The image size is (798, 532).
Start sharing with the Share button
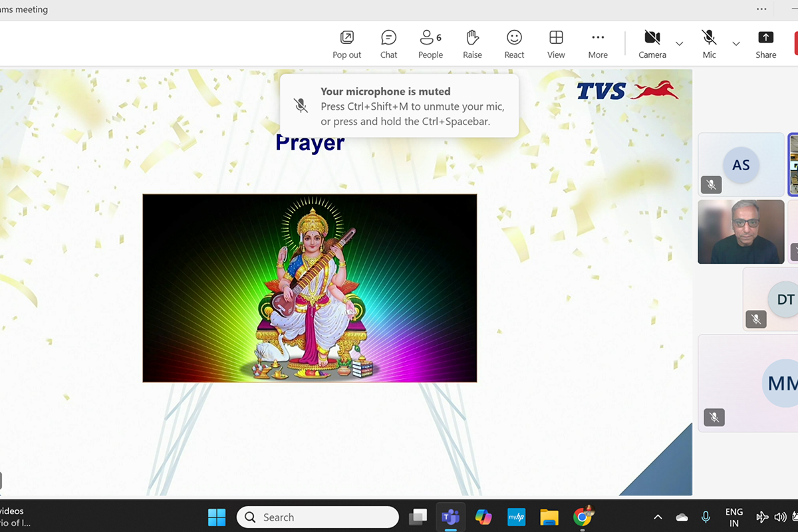tap(766, 45)
